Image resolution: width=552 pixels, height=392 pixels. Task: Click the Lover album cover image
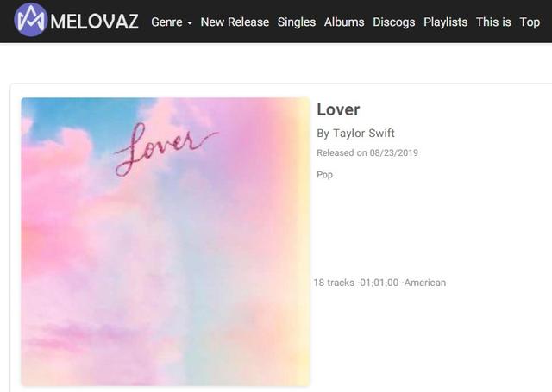(x=166, y=242)
